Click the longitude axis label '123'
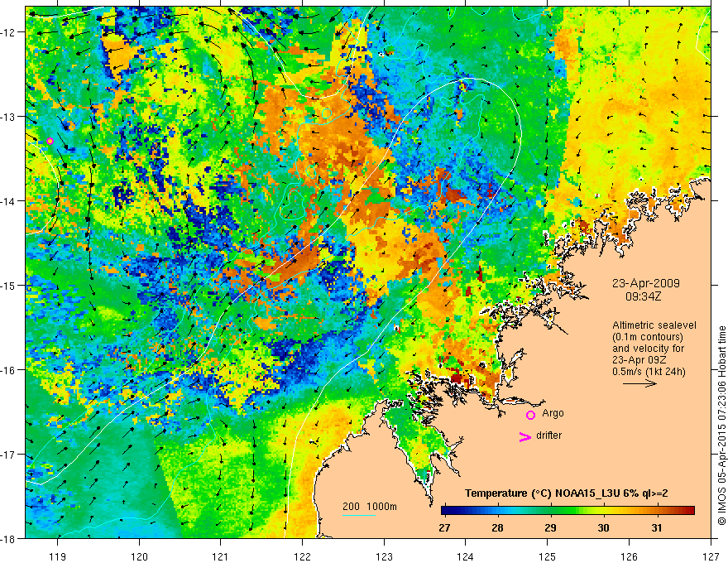This screenshot has height=563, width=728. pos(384,556)
